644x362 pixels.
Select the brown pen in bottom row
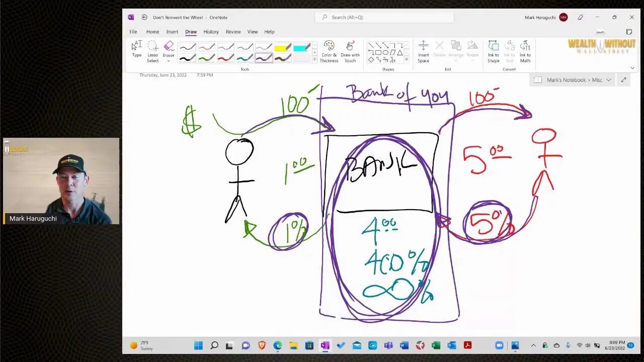(x=283, y=58)
